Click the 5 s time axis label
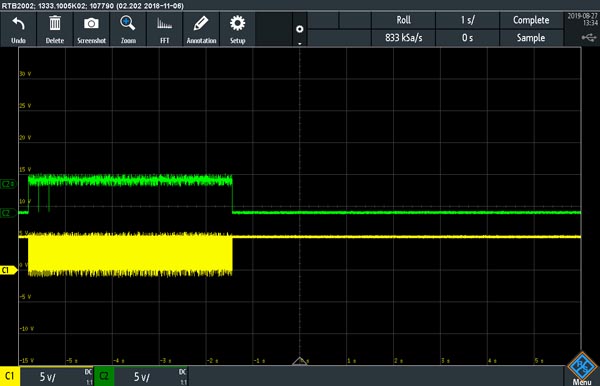600x386 pixels. click(539, 361)
